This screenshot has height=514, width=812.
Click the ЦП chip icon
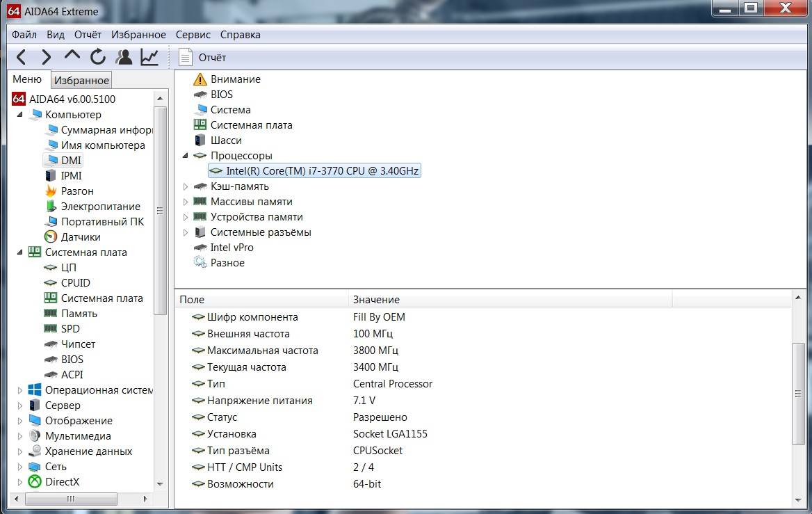coord(50,267)
